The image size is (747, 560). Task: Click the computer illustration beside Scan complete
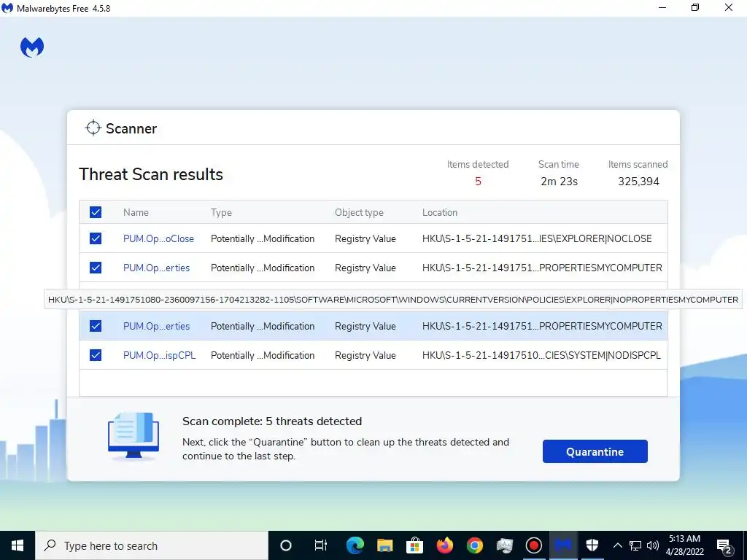pos(133,436)
